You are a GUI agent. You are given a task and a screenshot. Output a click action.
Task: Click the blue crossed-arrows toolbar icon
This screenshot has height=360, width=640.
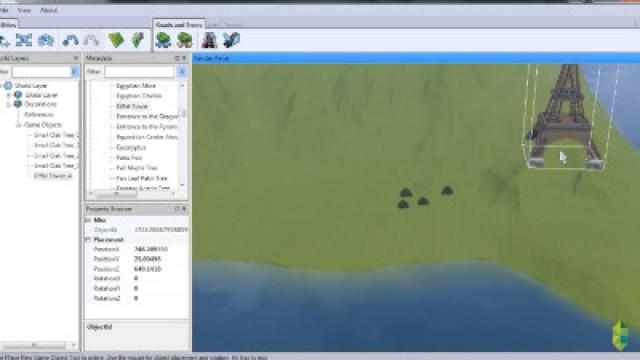pos(24,40)
